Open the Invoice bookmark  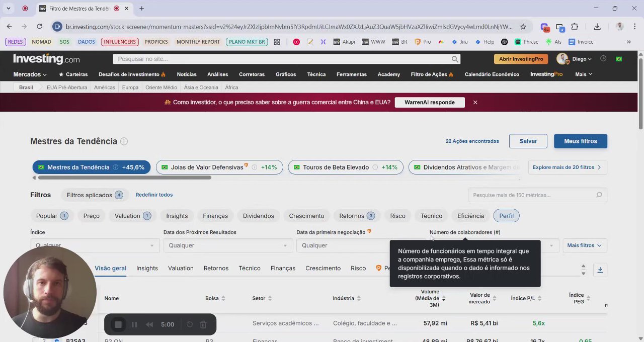tap(581, 42)
